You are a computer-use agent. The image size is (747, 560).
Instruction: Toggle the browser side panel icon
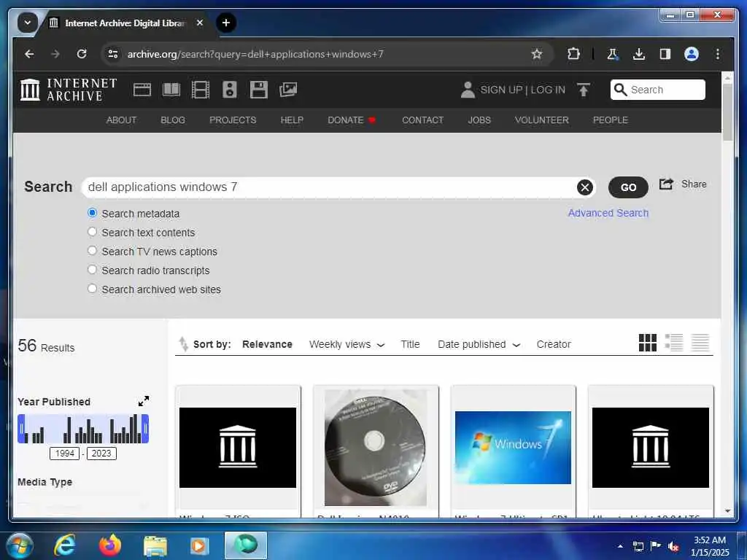tap(665, 54)
